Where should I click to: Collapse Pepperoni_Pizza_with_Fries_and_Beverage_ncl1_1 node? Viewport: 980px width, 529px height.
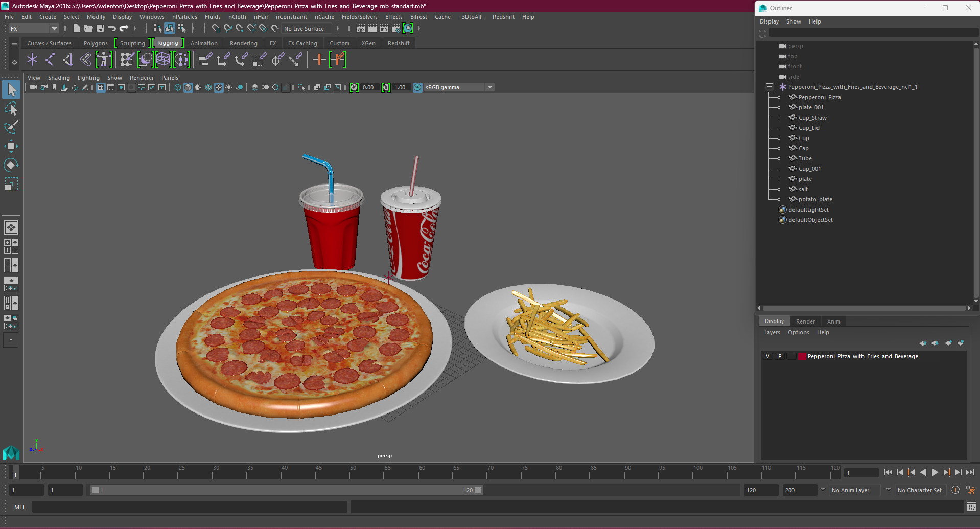[x=769, y=87]
